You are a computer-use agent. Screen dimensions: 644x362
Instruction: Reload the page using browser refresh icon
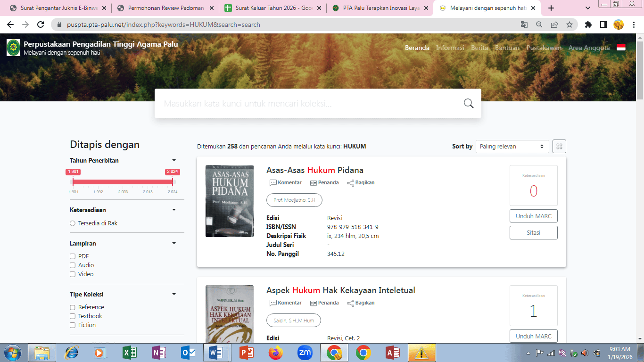[41, 25]
